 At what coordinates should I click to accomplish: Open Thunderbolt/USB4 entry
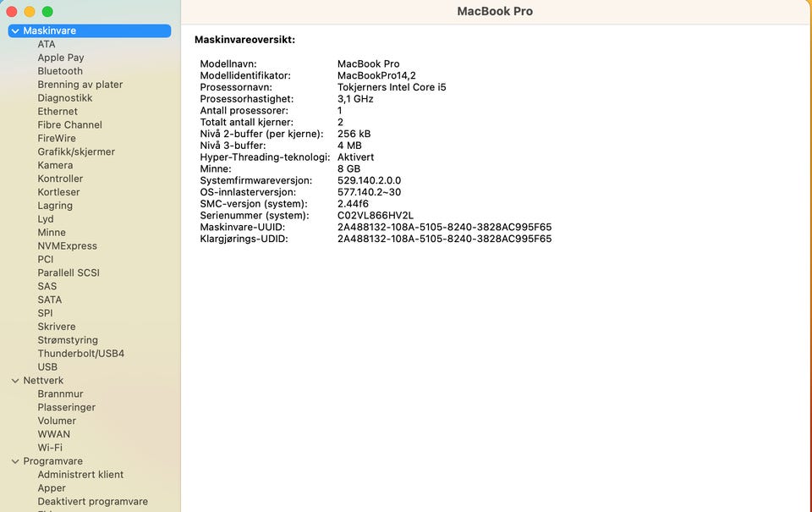[x=81, y=354]
